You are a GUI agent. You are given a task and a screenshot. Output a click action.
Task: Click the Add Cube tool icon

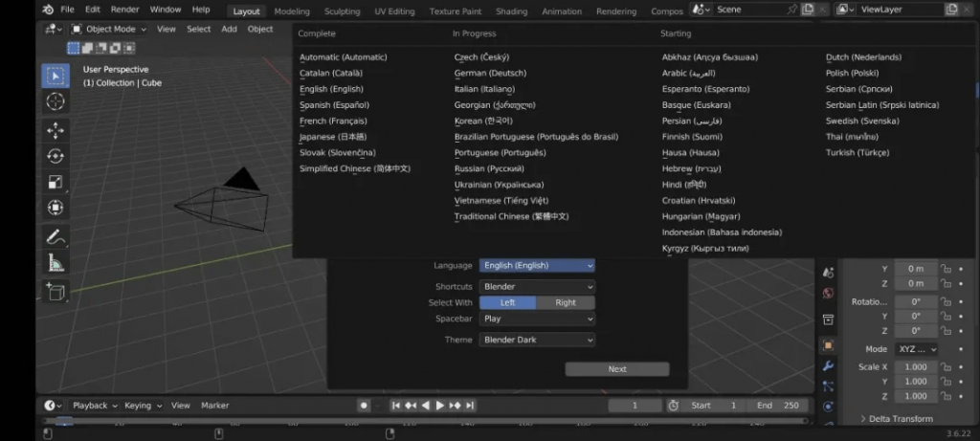tap(56, 292)
